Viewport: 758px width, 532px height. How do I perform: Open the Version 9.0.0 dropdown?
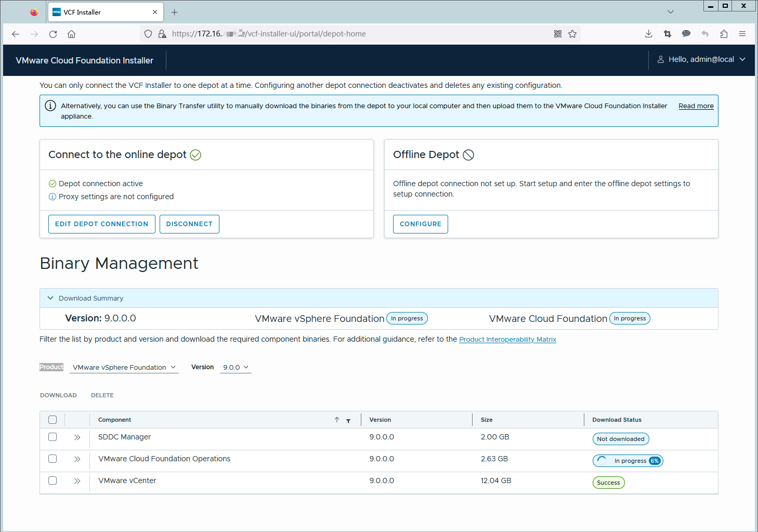pyautogui.click(x=236, y=367)
